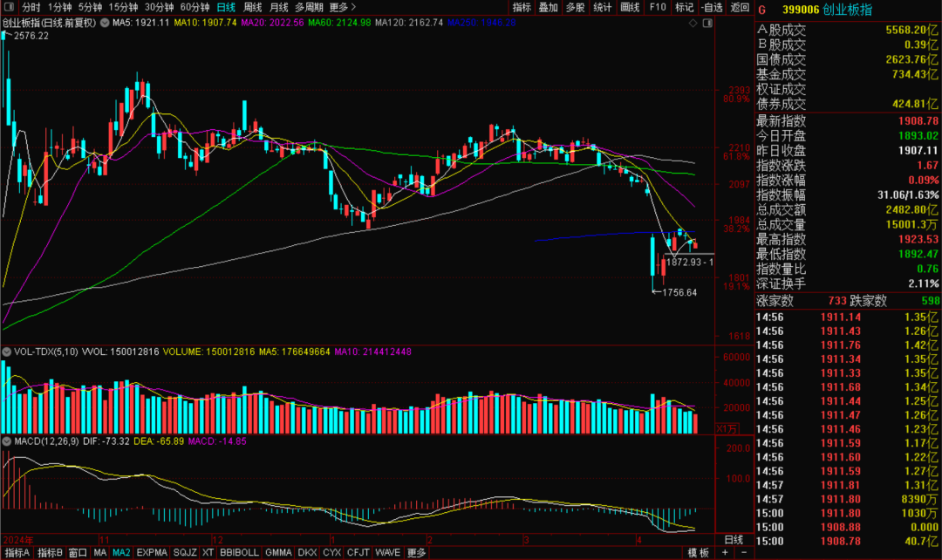Click the plus button in bottom bar
Image resolution: width=942 pixels, height=560 pixels.
click(x=725, y=553)
